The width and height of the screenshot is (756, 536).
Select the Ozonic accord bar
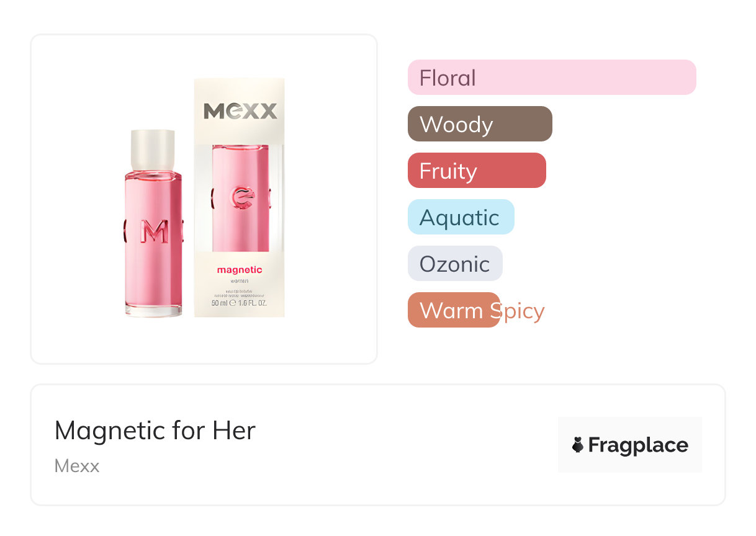(455, 264)
